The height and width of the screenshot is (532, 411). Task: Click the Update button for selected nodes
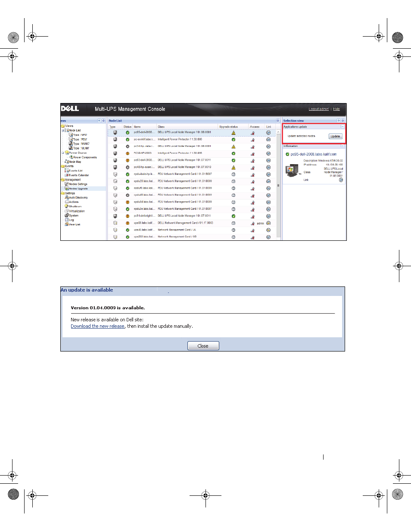coord(335,136)
